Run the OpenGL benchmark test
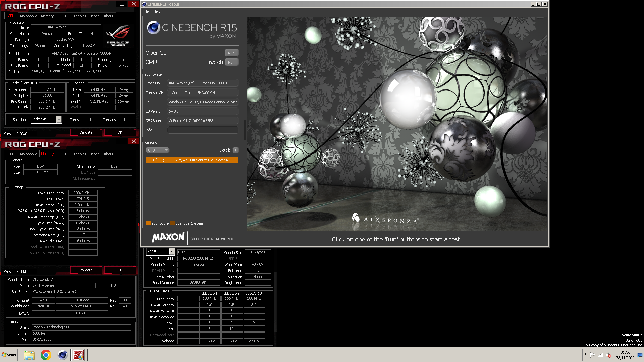The image size is (644, 362). coord(231,53)
